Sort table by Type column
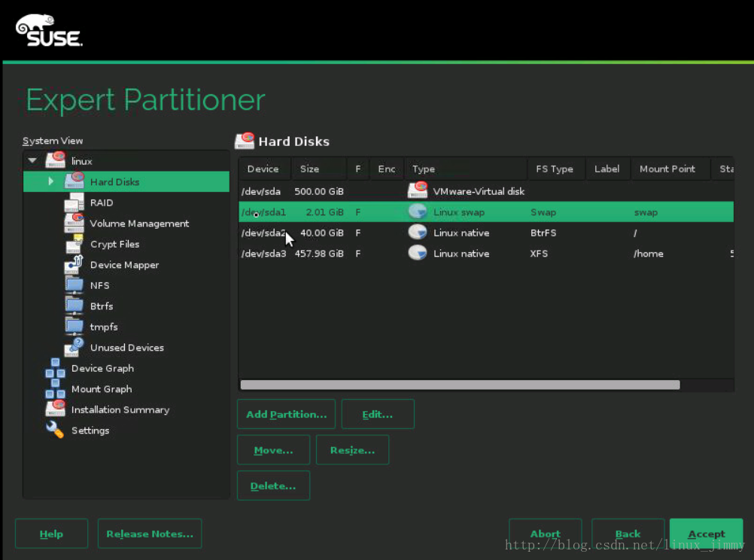Viewport: 754px width, 560px height. tap(466, 169)
